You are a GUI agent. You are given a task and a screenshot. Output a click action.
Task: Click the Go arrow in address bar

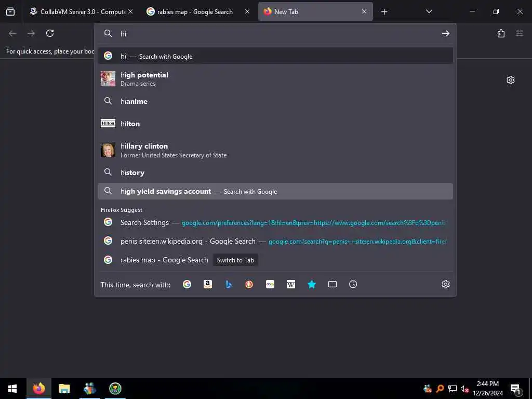coord(445,33)
